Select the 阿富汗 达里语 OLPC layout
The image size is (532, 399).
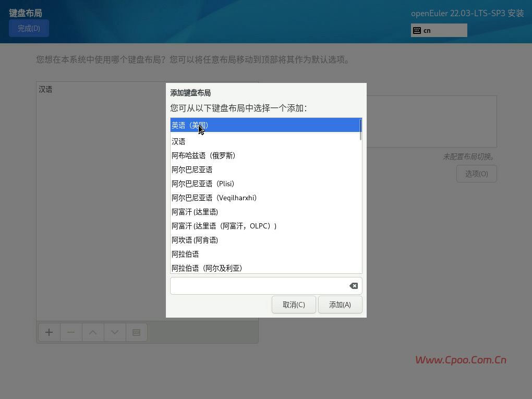point(265,226)
